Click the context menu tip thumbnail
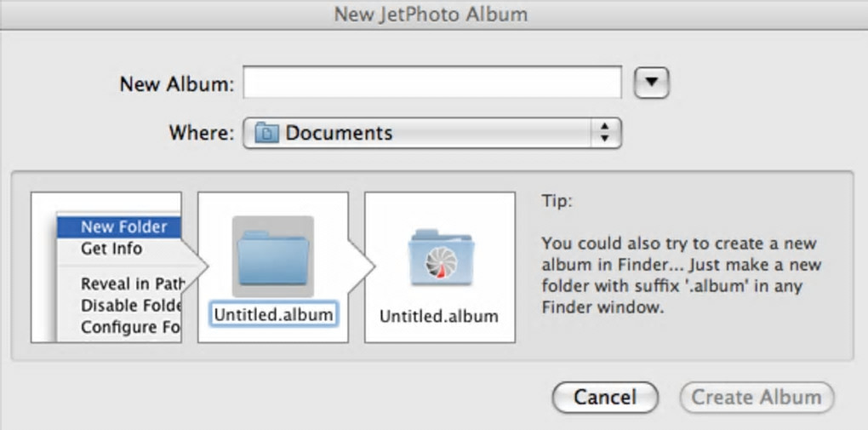Image resolution: width=868 pixels, height=430 pixels. coord(106,267)
